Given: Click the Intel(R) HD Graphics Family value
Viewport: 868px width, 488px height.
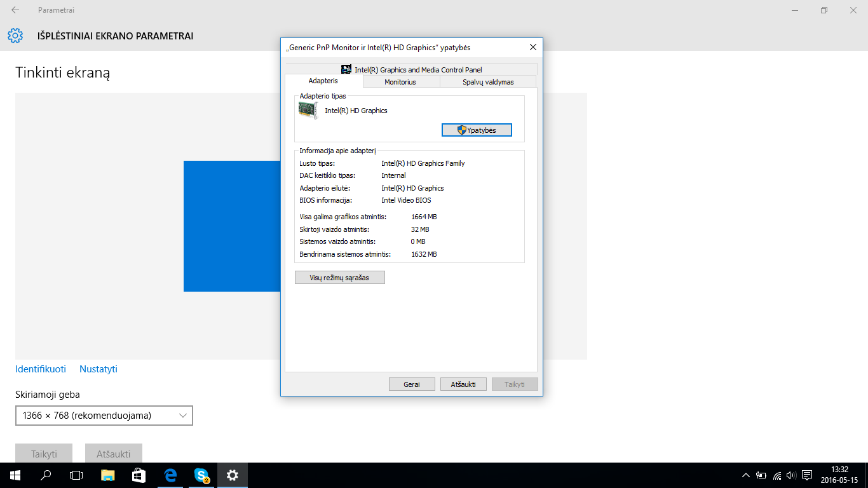Looking at the screenshot, I should tap(423, 163).
